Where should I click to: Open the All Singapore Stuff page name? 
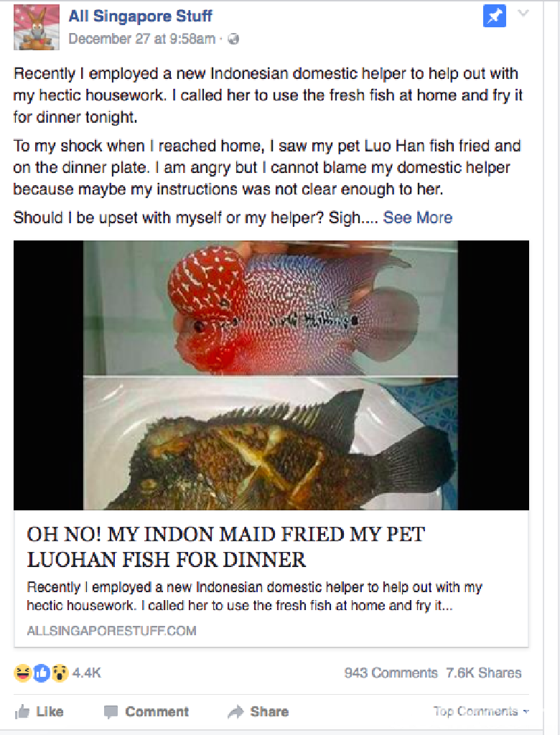point(140,17)
